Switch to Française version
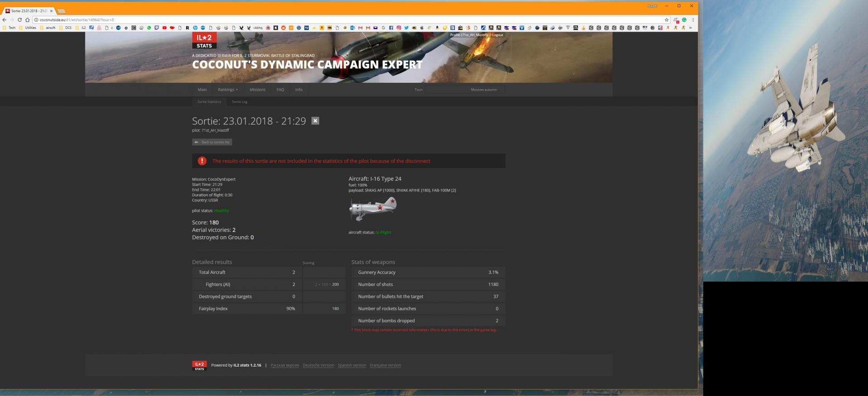Screen dimensions: 868x396 point(385,365)
